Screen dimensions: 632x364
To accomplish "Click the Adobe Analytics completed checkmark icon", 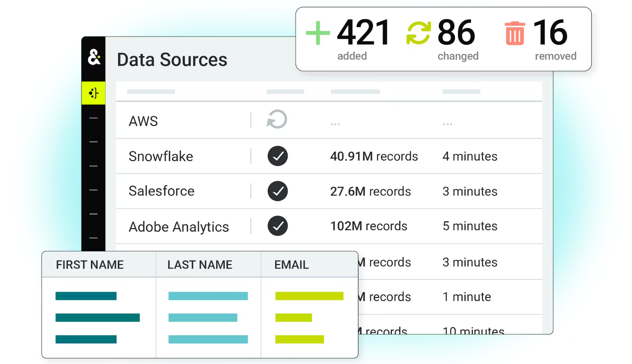I will coord(278,226).
